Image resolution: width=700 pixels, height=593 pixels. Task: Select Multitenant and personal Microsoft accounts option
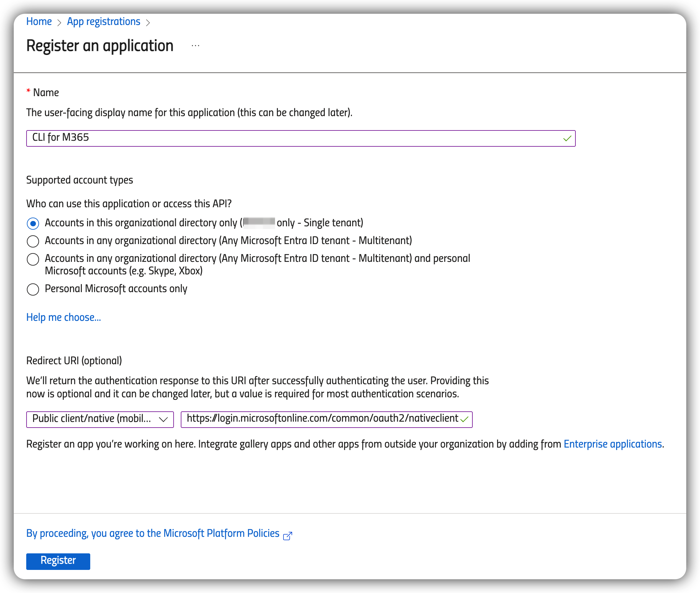tap(33, 259)
